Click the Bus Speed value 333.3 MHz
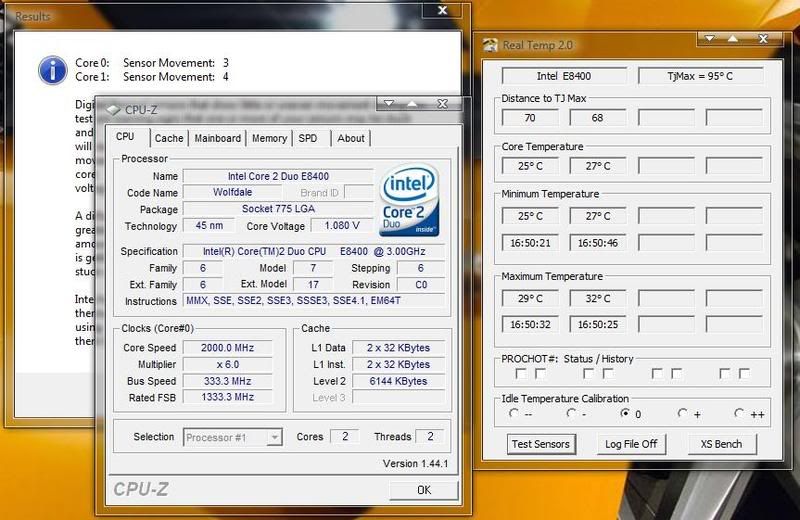Screen dimensions: 800x520 [x=228, y=381]
